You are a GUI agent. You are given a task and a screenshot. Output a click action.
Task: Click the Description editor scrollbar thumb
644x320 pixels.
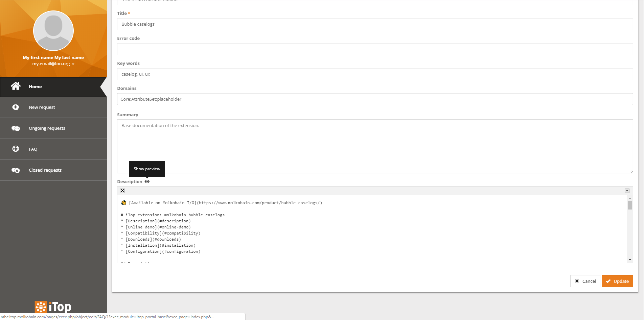tap(630, 205)
